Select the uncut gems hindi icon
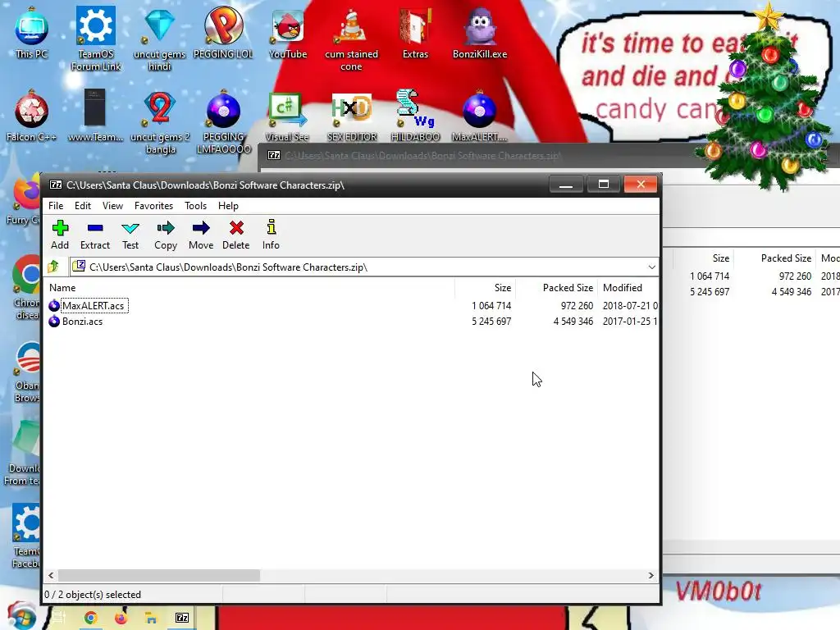This screenshot has height=630, width=840. (160, 39)
